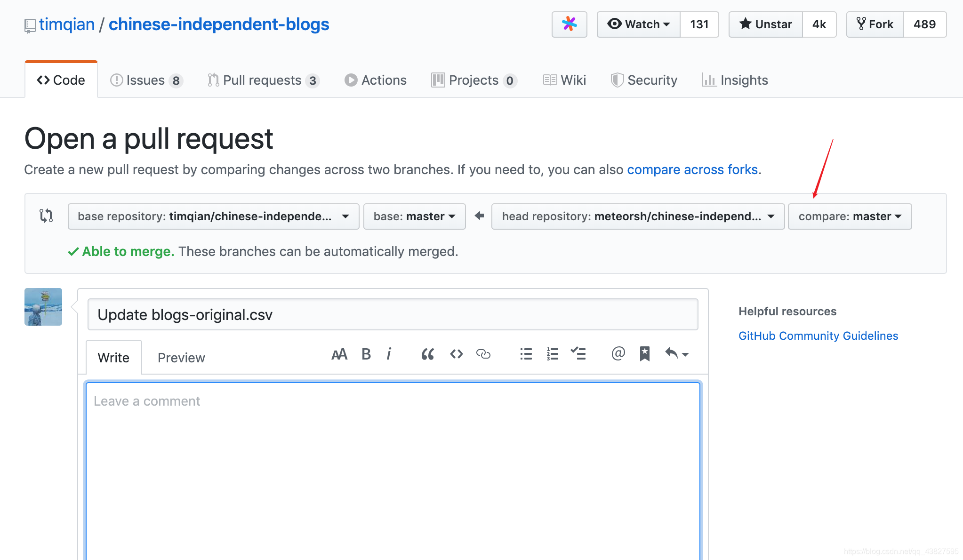Insert a numbered list
This screenshot has width=963, height=560.
[x=553, y=354]
